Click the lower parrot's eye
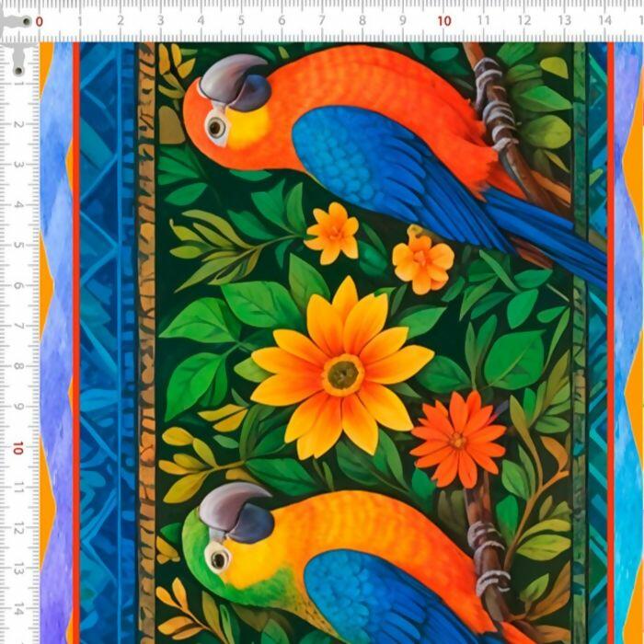644x644 pixels. point(218,558)
